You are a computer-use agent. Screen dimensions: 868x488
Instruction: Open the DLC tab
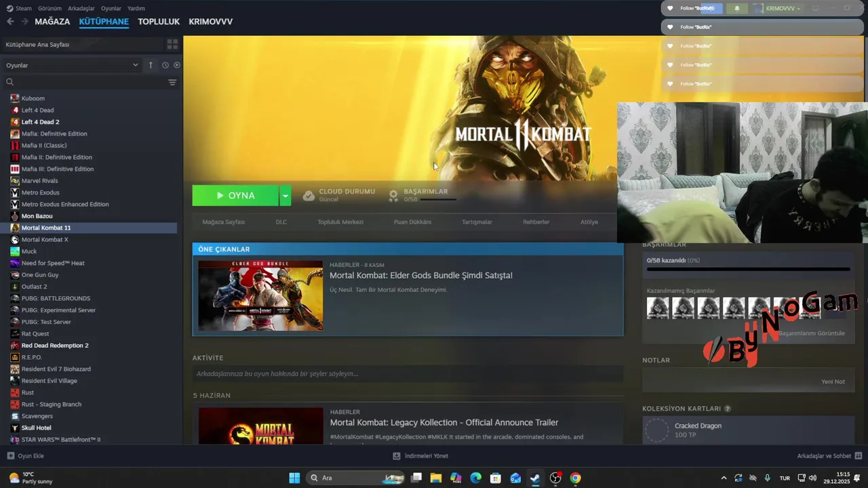(x=281, y=222)
